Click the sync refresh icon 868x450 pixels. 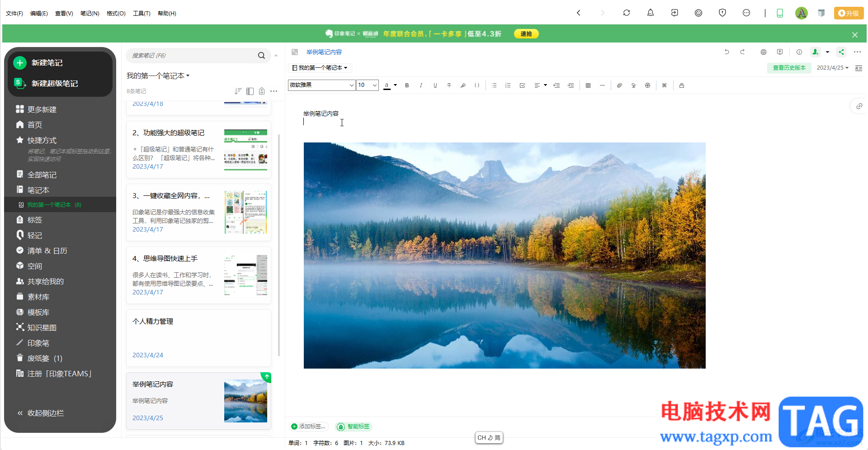(x=627, y=13)
